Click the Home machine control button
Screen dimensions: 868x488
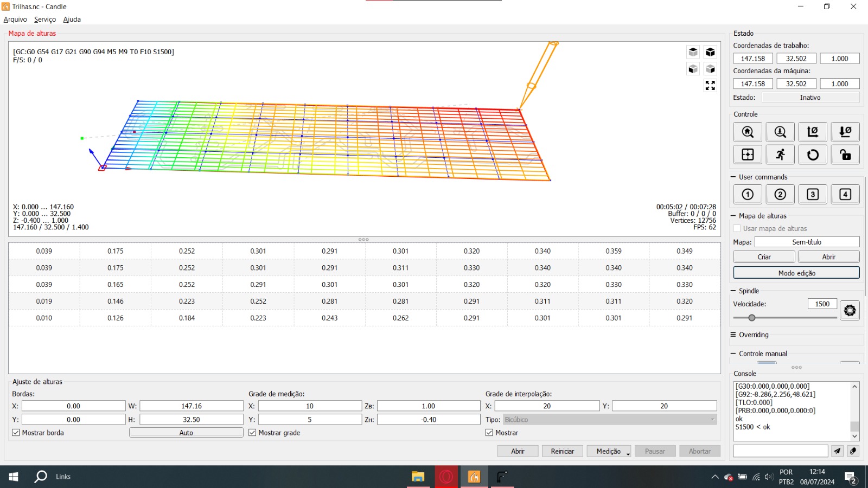(748, 132)
